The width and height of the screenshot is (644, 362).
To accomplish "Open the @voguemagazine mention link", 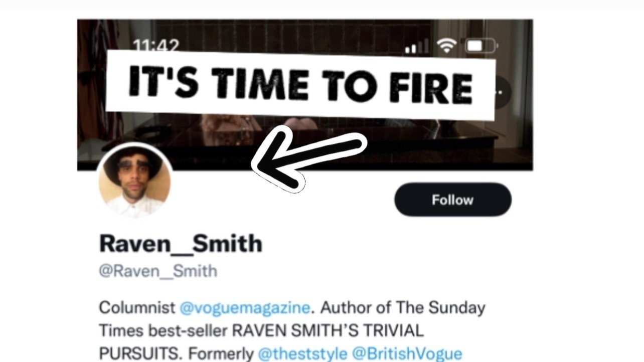I will (245, 307).
